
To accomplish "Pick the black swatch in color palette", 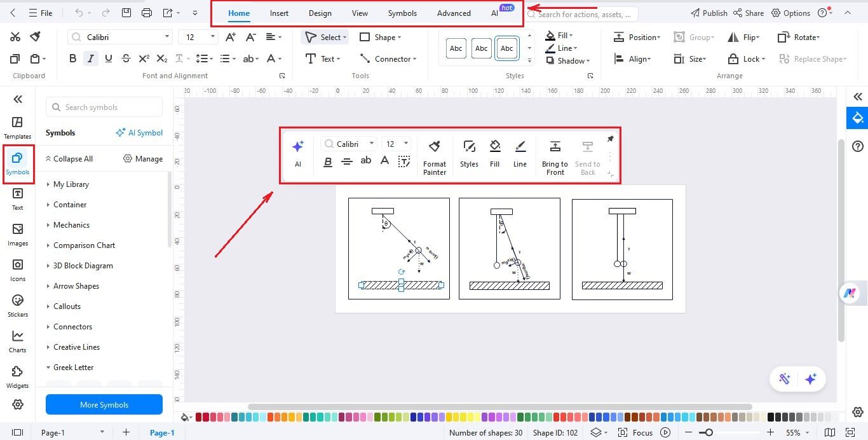I will [771, 417].
